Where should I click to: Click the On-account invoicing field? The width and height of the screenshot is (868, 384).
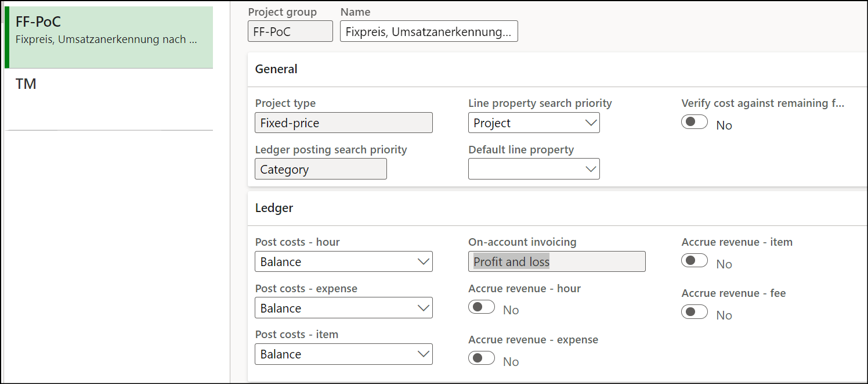click(x=556, y=261)
